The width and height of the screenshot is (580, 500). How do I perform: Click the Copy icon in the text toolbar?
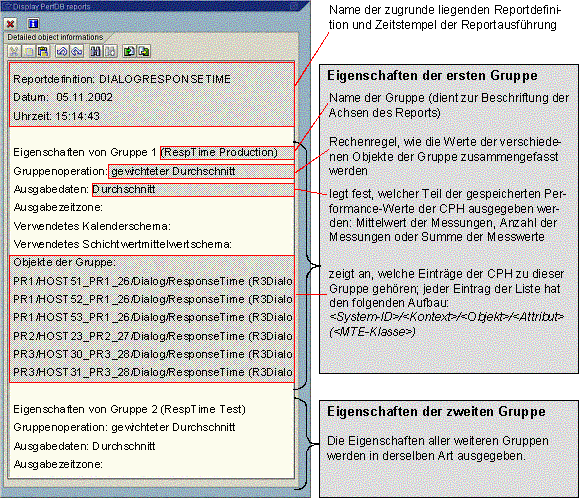28,51
